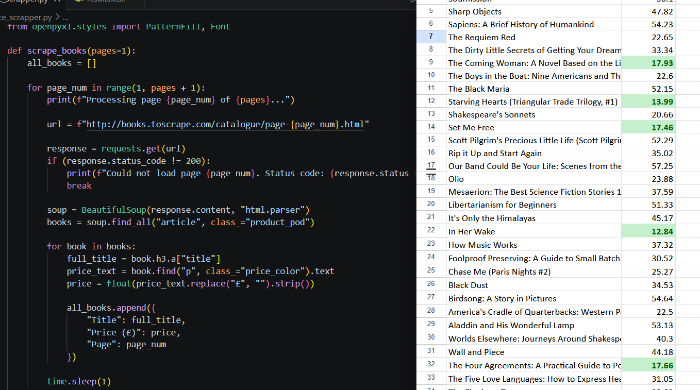The width and height of the screenshot is (700, 390).
Task: Select the green-highlighted price 12.84
Action: coord(648,232)
